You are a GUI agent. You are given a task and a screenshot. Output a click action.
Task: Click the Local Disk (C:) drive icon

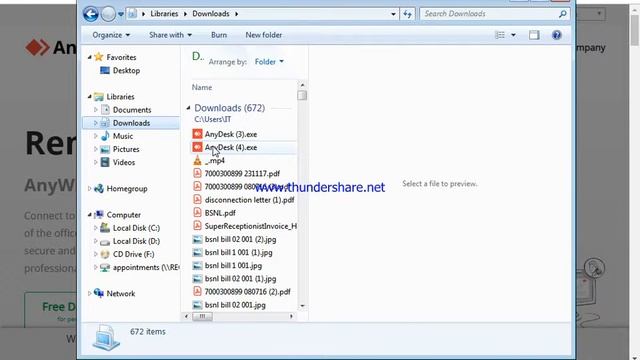[x=105, y=228]
